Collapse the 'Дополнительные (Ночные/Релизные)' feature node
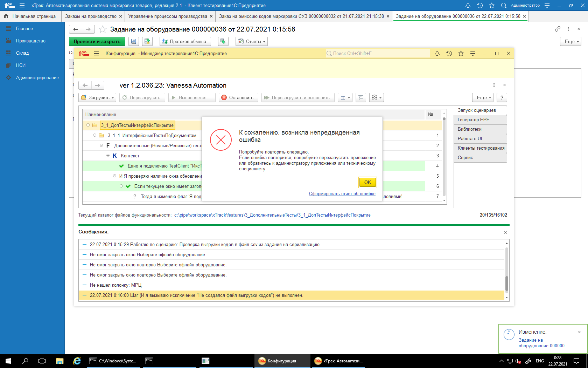 point(101,145)
